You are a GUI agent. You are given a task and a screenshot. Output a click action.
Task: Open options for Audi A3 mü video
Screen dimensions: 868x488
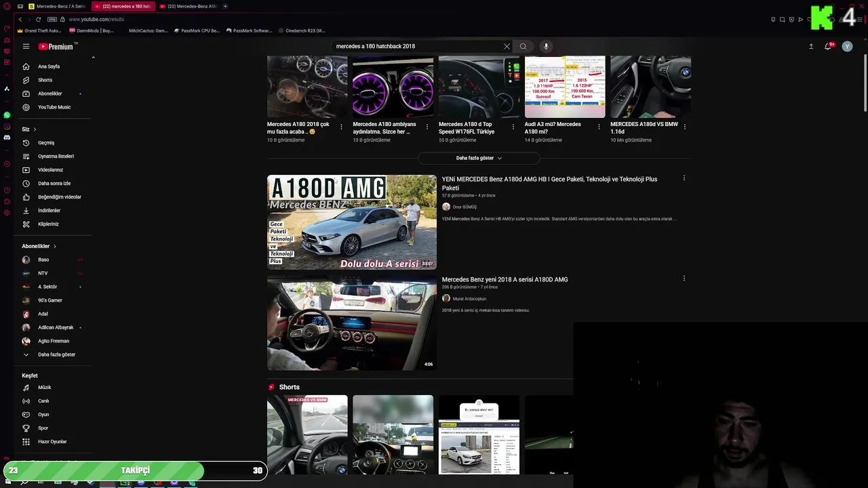point(599,127)
